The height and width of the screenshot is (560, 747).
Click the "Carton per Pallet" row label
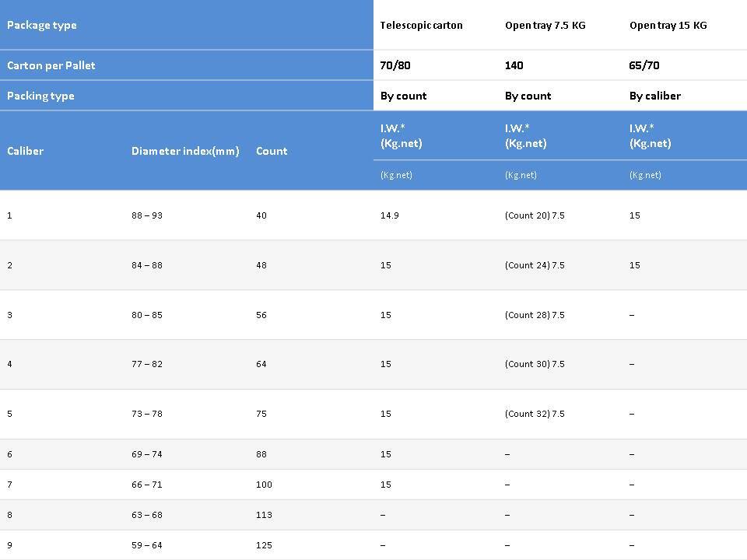[51, 65]
